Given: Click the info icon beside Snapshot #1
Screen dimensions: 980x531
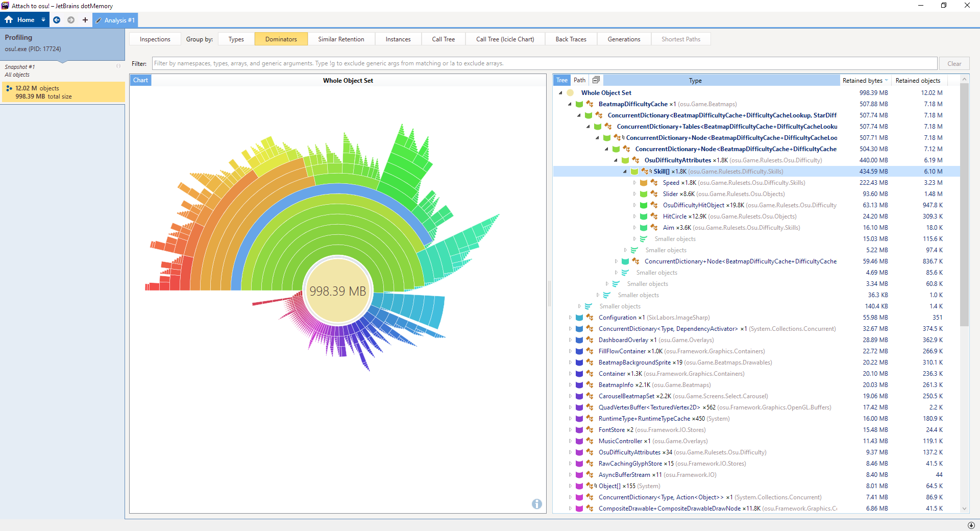Looking at the screenshot, I should tap(118, 66).
